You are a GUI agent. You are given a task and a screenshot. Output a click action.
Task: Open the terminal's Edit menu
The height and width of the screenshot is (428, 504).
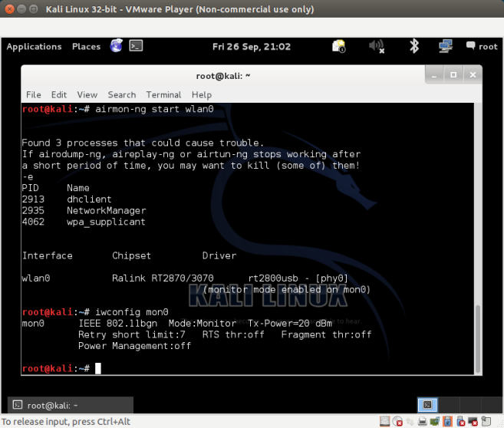[x=59, y=94]
